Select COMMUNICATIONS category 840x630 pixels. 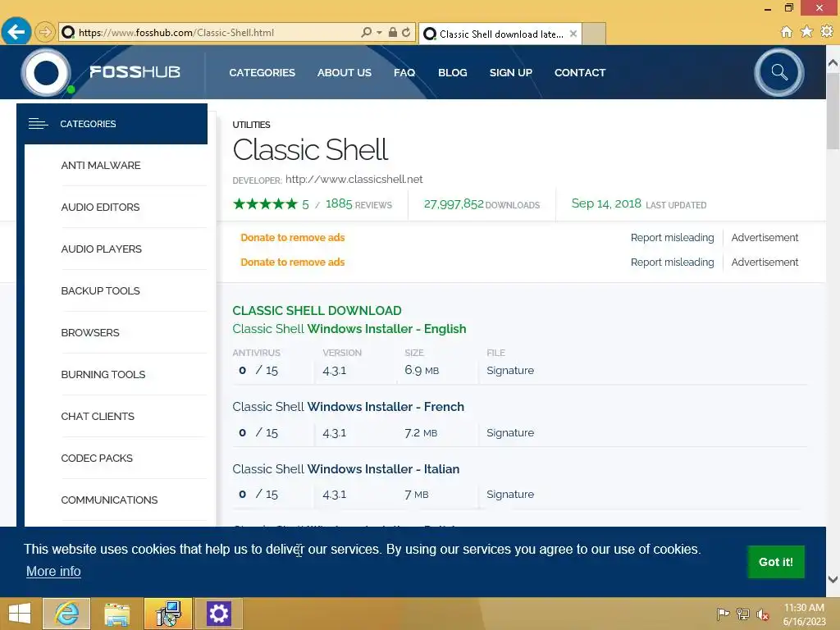(x=109, y=500)
